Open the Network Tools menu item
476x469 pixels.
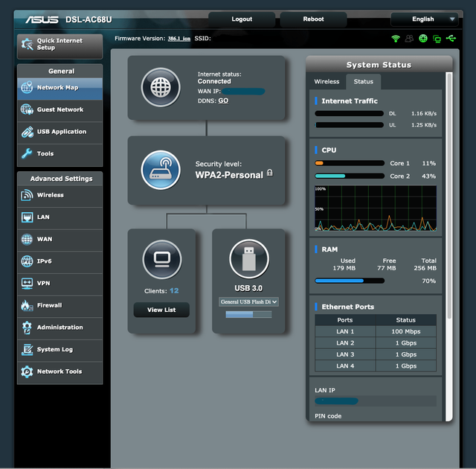click(59, 373)
